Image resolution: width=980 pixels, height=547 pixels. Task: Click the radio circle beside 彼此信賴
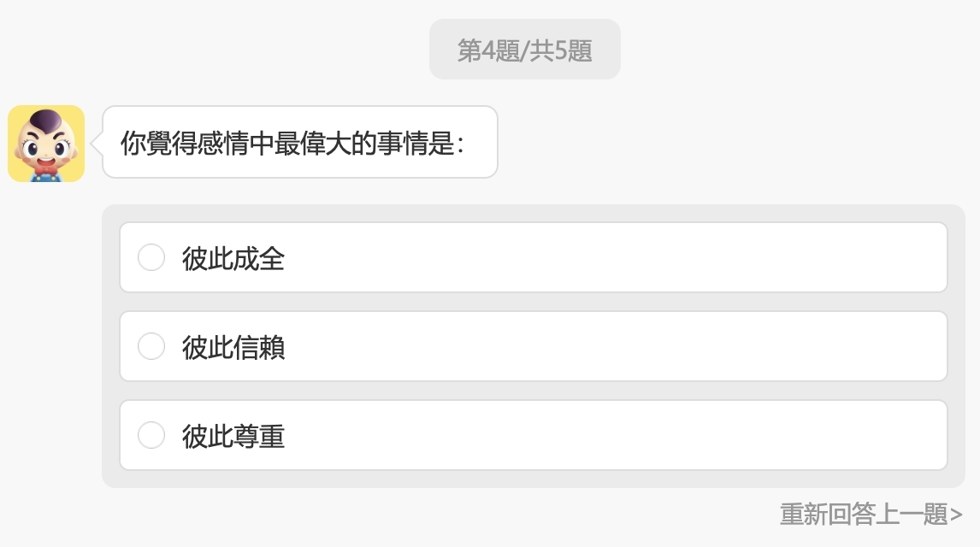click(x=151, y=346)
